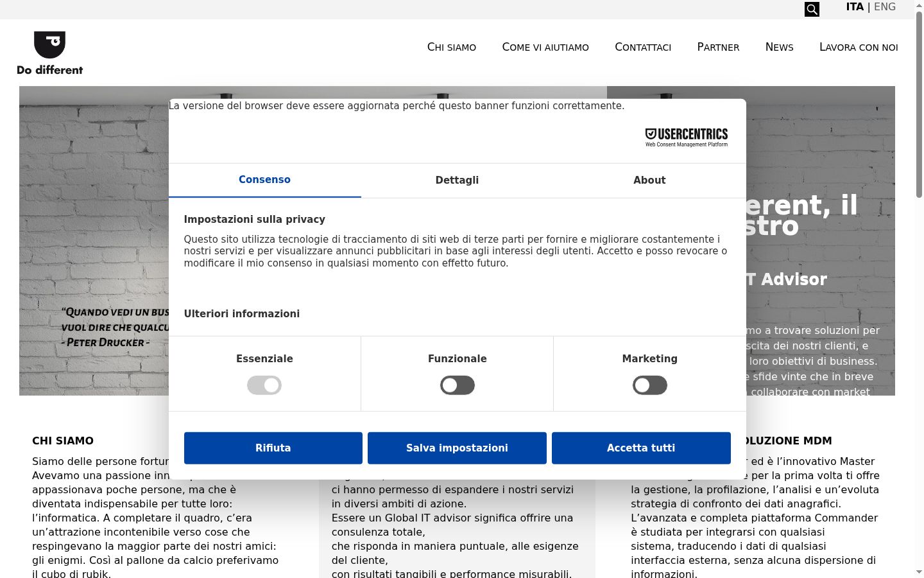924x578 pixels.
Task: Select ITA language
Action: tap(855, 7)
